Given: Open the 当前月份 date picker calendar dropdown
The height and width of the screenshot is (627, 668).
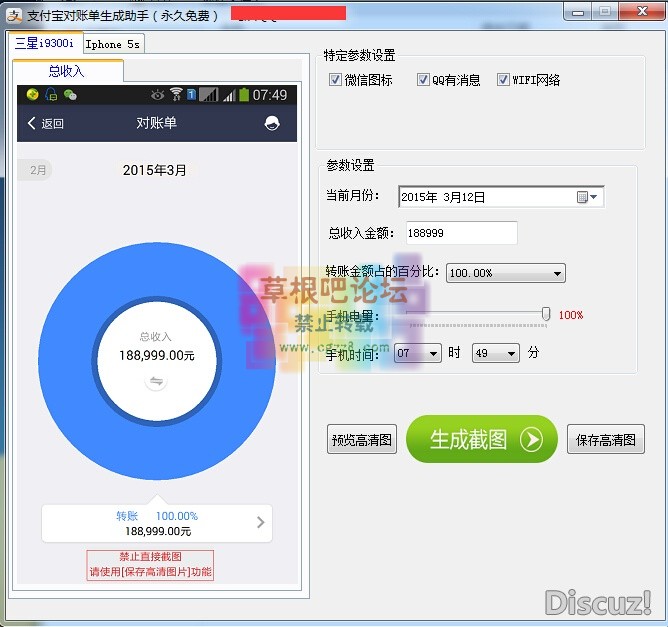Looking at the screenshot, I should coord(587,197).
